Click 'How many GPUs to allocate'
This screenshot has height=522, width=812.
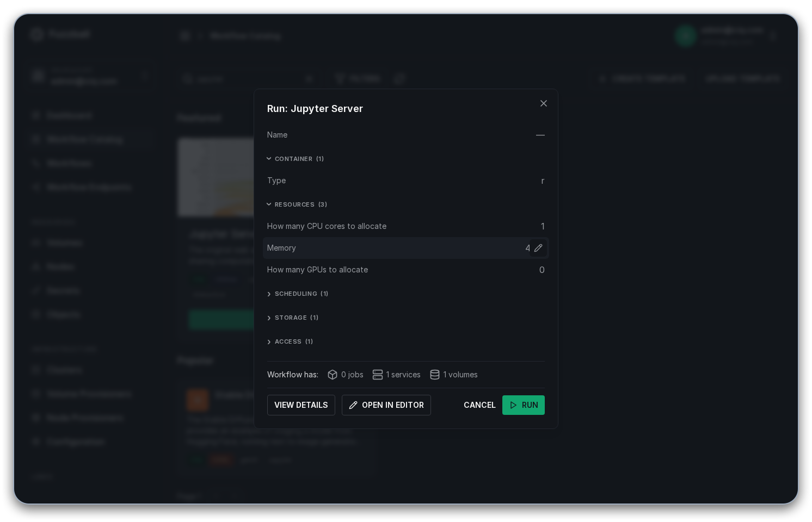(317, 270)
